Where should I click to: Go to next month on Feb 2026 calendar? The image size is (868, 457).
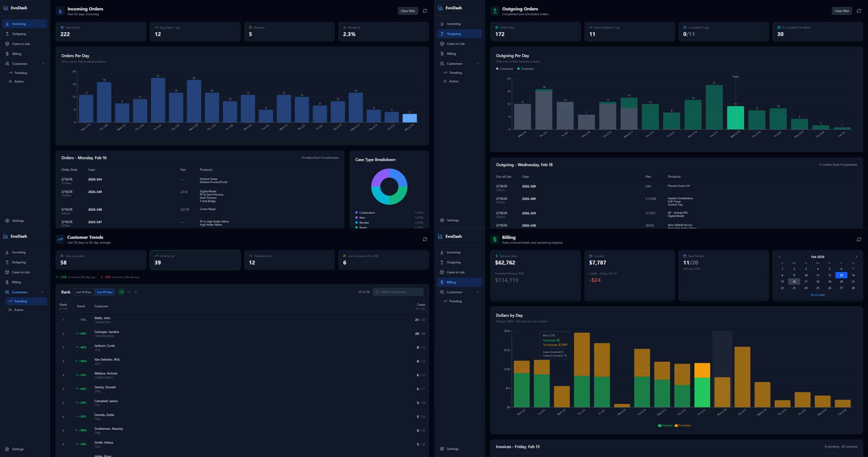856,257
